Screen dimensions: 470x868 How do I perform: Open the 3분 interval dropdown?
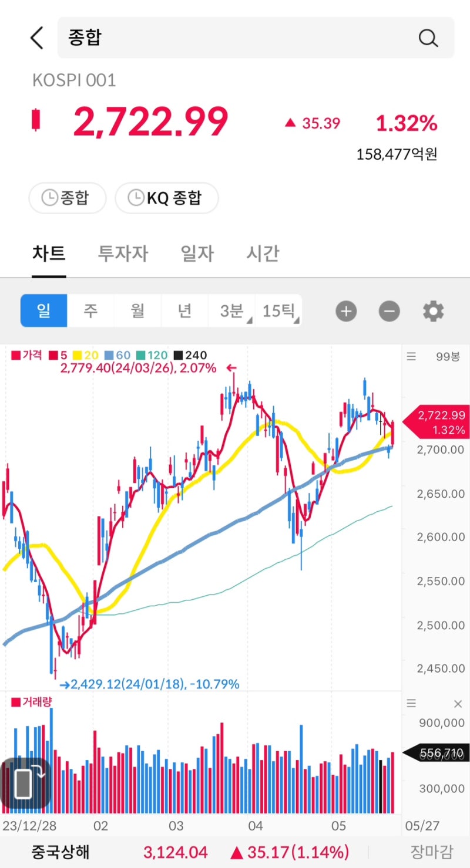click(x=231, y=311)
